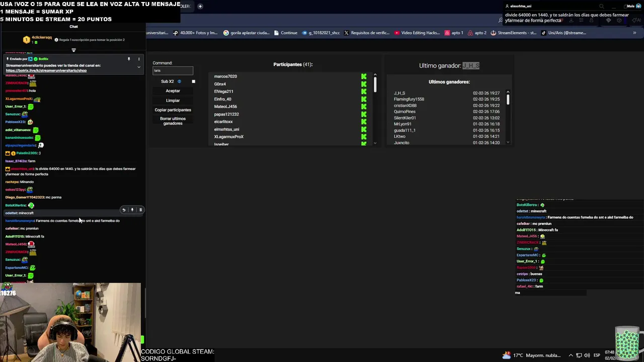Collapse the pinned BotRix message chevron

[139, 67]
